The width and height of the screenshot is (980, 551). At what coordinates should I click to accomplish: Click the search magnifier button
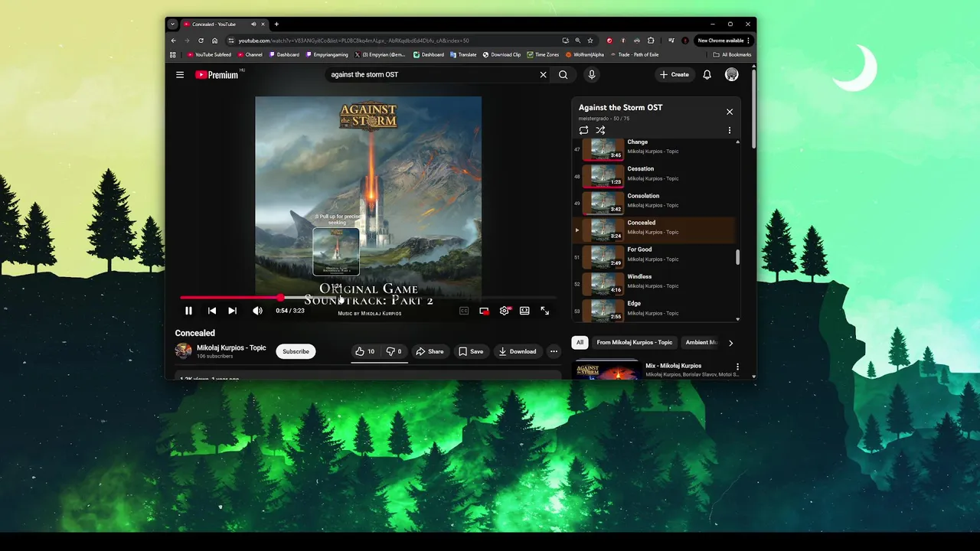click(563, 74)
